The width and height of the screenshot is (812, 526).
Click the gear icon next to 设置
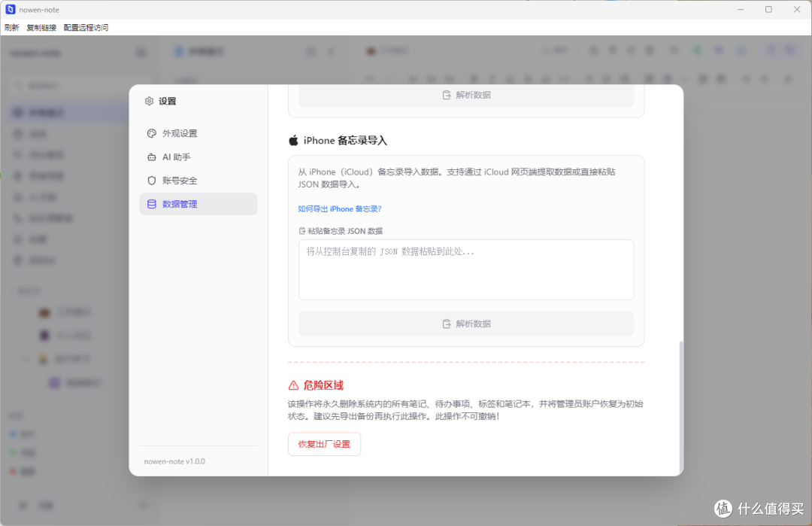(x=149, y=101)
